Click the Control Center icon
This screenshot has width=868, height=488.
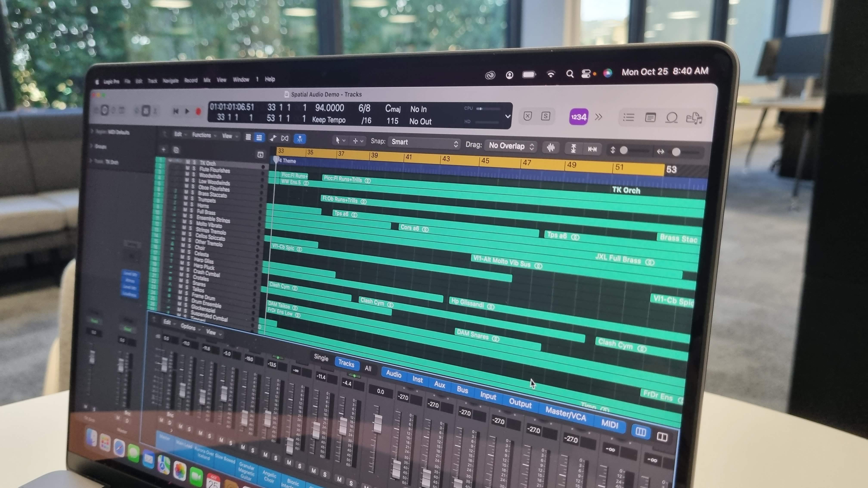[x=586, y=73]
